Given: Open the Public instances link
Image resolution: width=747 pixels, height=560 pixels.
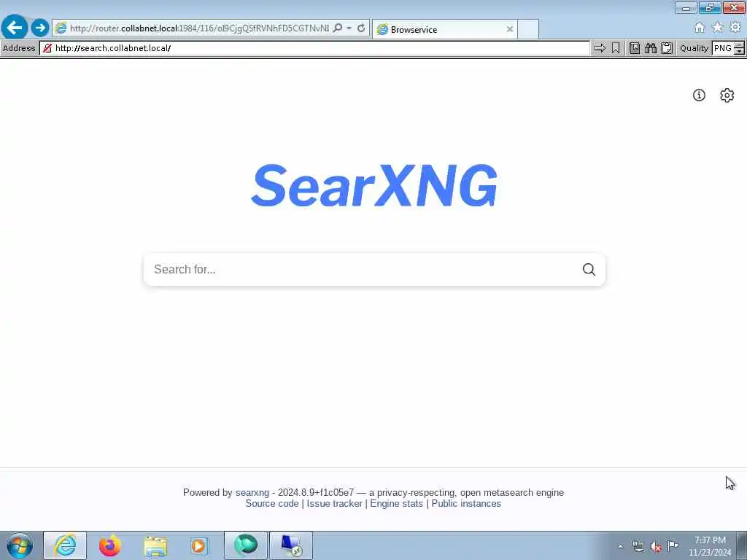Looking at the screenshot, I should click(466, 503).
